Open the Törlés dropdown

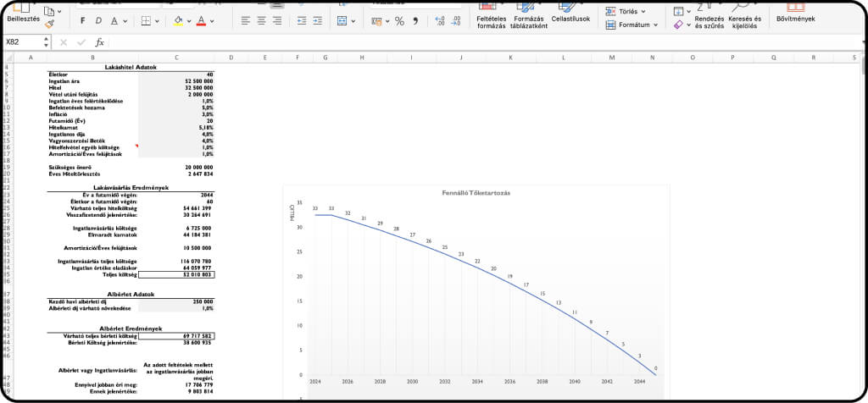point(626,11)
